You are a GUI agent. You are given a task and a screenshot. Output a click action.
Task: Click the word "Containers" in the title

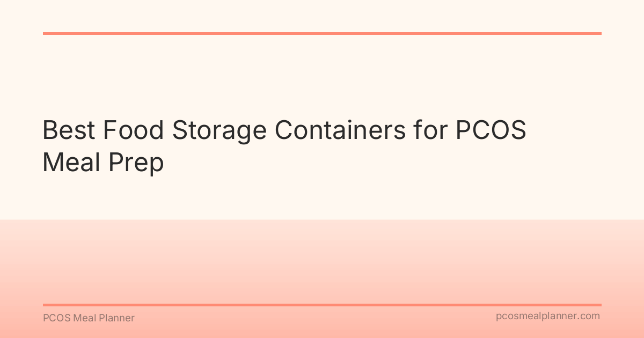(340, 131)
